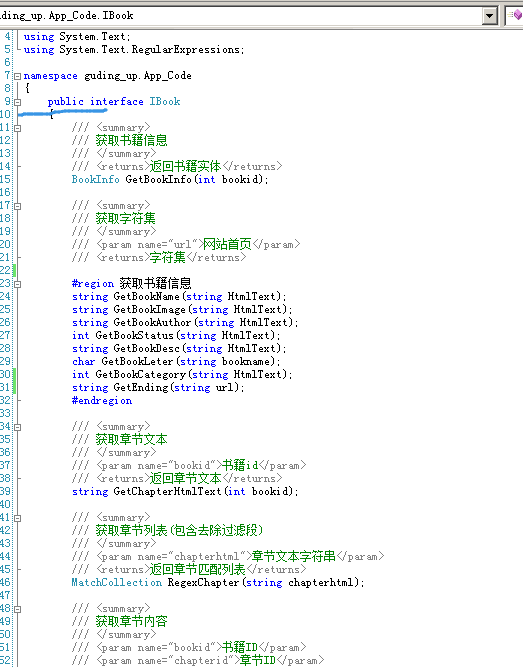Click the GetBookLeter method declaration
Screen dimensions: 523x667
[176, 362]
